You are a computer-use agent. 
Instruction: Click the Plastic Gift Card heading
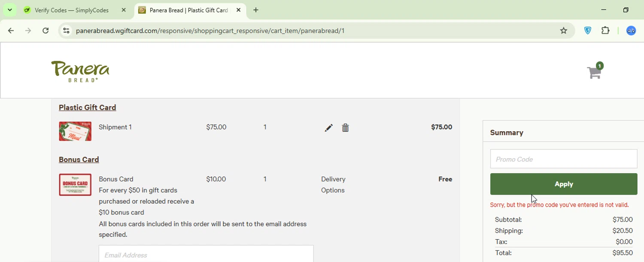coord(87,107)
